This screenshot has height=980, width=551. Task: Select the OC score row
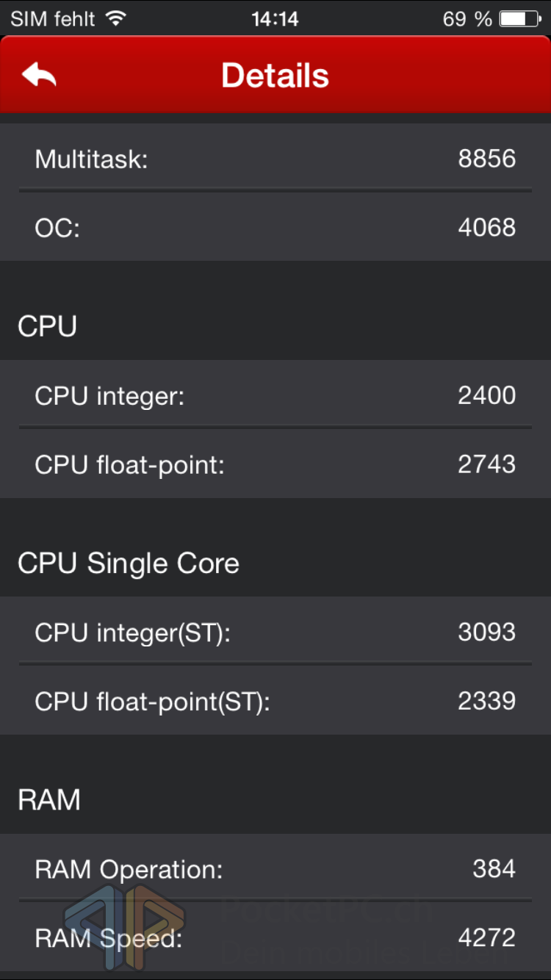(x=275, y=227)
